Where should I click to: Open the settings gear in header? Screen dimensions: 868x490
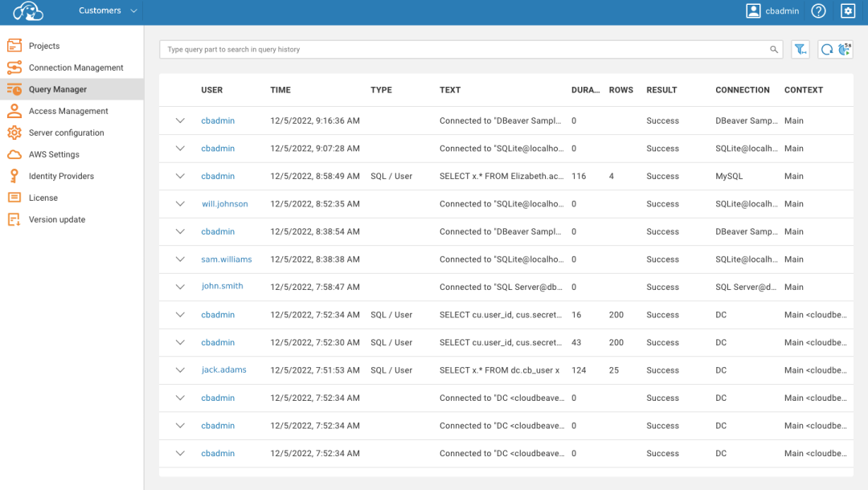click(x=848, y=10)
